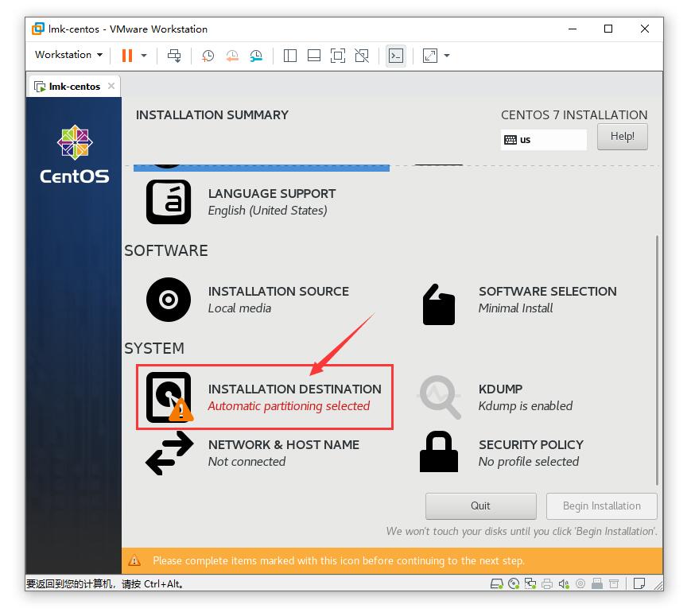691x616 pixels.
Task: Take a snapshot of this virtual machine
Action: pos(208,56)
